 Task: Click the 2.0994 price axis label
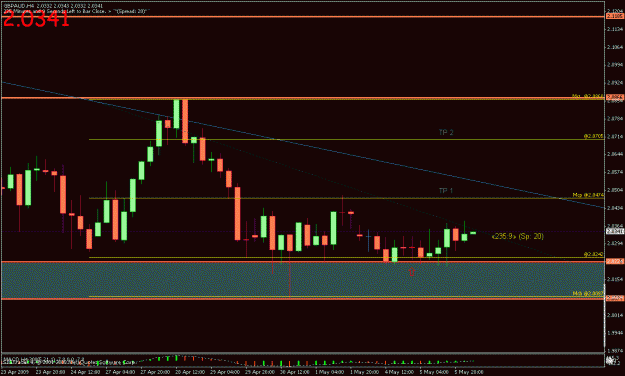pos(615,65)
